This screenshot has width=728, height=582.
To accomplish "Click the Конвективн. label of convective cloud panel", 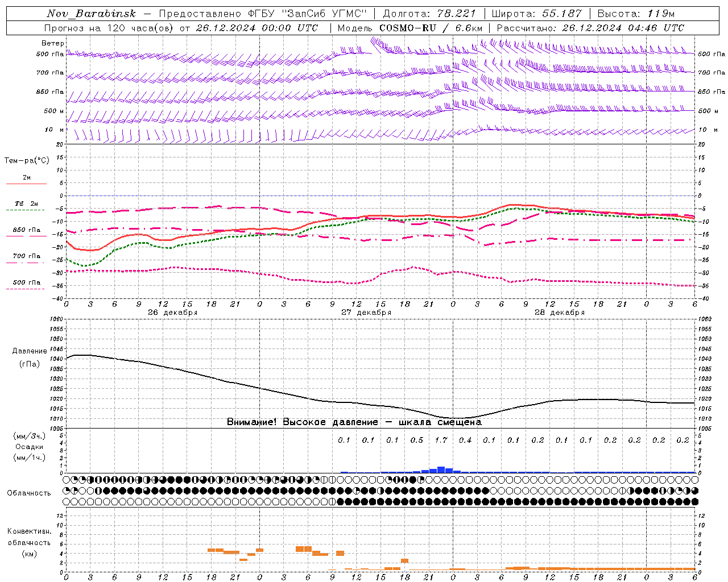I will pyautogui.click(x=29, y=531).
